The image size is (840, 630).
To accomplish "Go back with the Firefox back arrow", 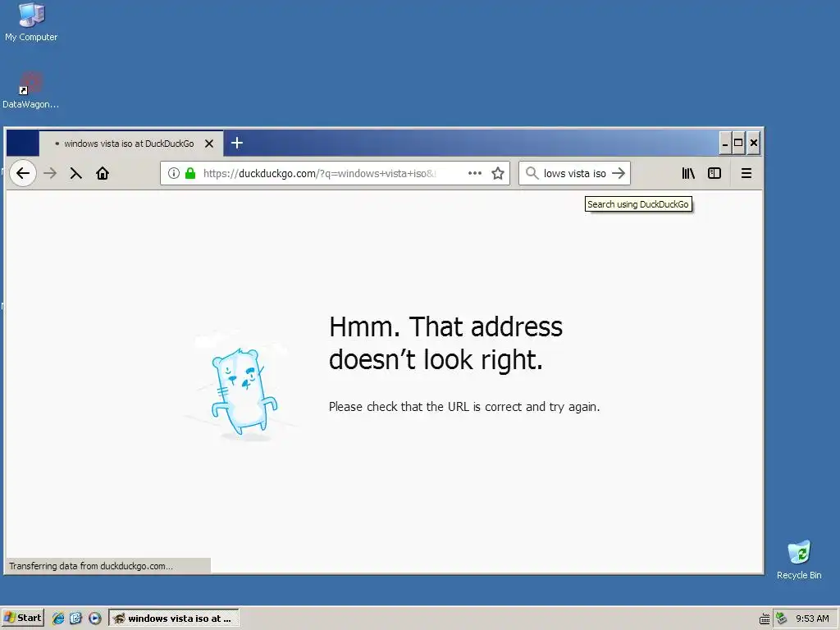I will (22, 173).
